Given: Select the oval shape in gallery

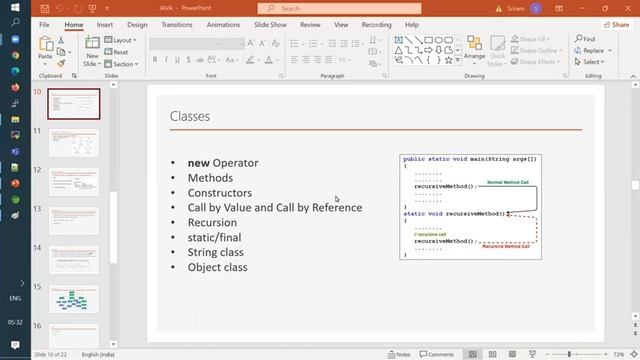Looking at the screenshot, I should (438, 40).
